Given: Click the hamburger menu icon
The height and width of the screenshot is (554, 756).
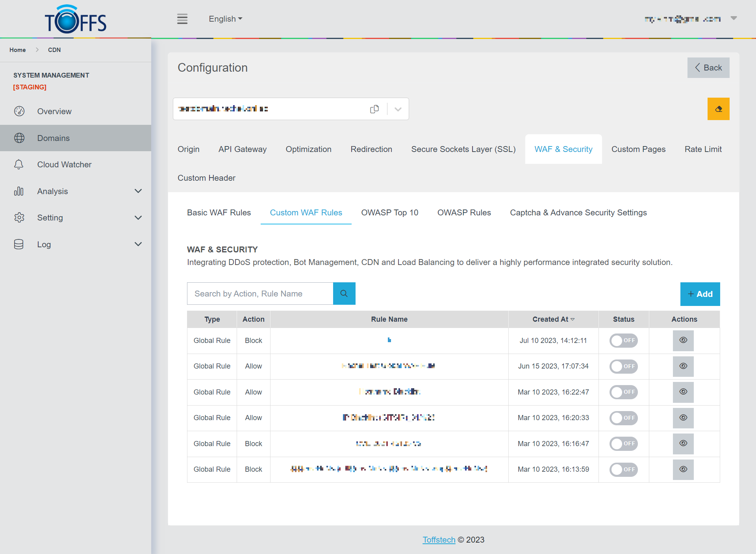Looking at the screenshot, I should 182,19.
